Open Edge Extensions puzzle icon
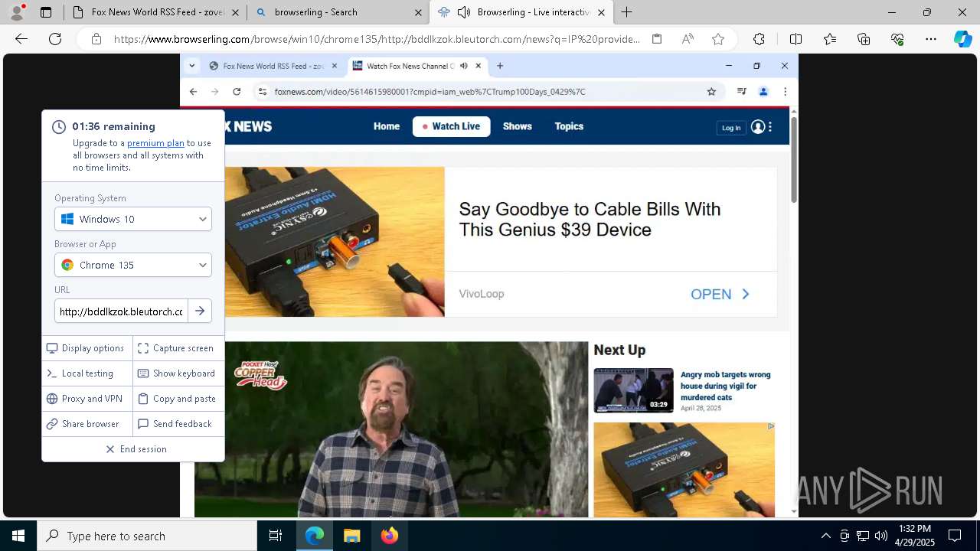The image size is (980, 551). 759,39
